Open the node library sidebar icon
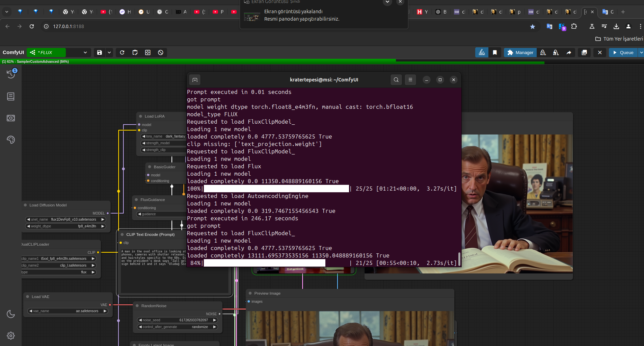The image size is (644, 346). pyautogui.click(x=11, y=97)
